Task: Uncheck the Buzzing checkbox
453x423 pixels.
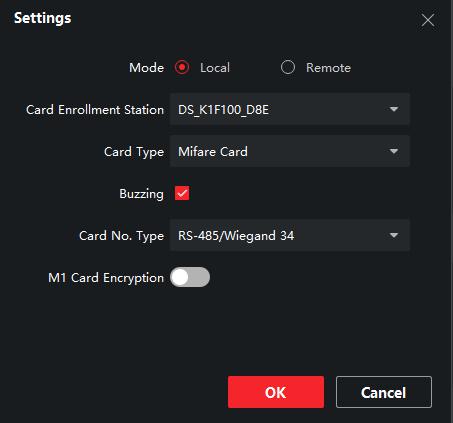Action: click(x=182, y=193)
